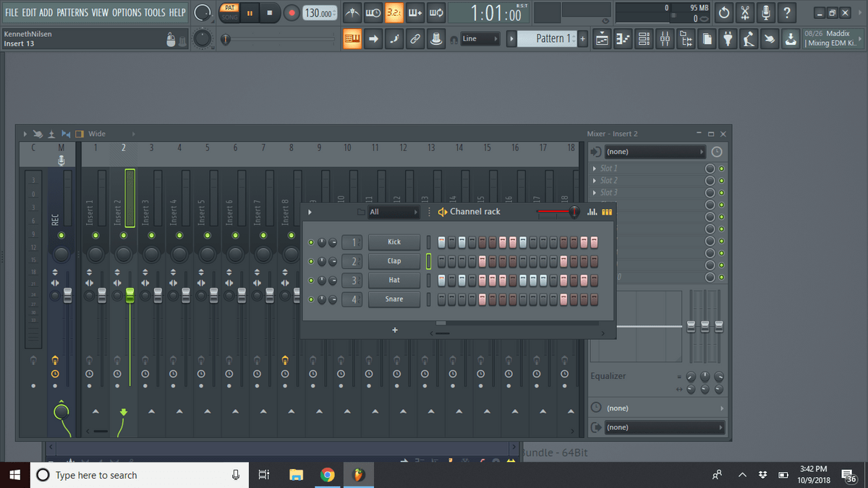The width and height of the screenshot is (868, 488).
Task: Toggle loop recording mode
Action: click(x=435, y=12)
